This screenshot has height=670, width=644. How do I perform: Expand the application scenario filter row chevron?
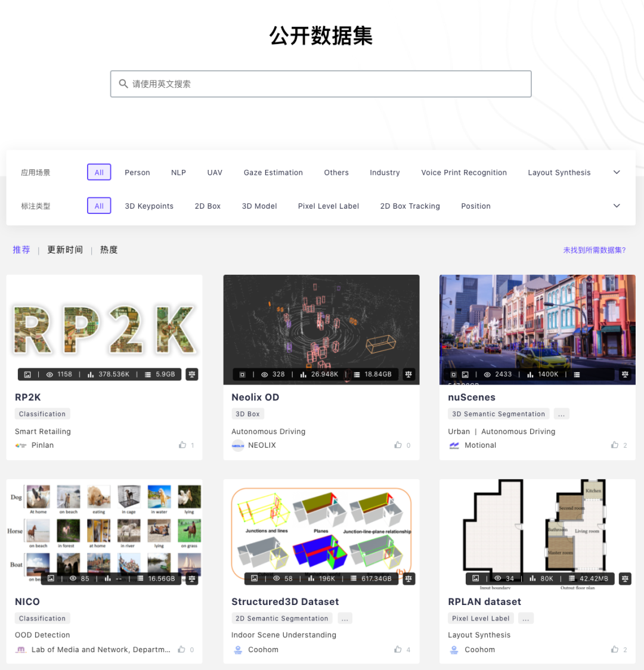[x=617, y=172]
